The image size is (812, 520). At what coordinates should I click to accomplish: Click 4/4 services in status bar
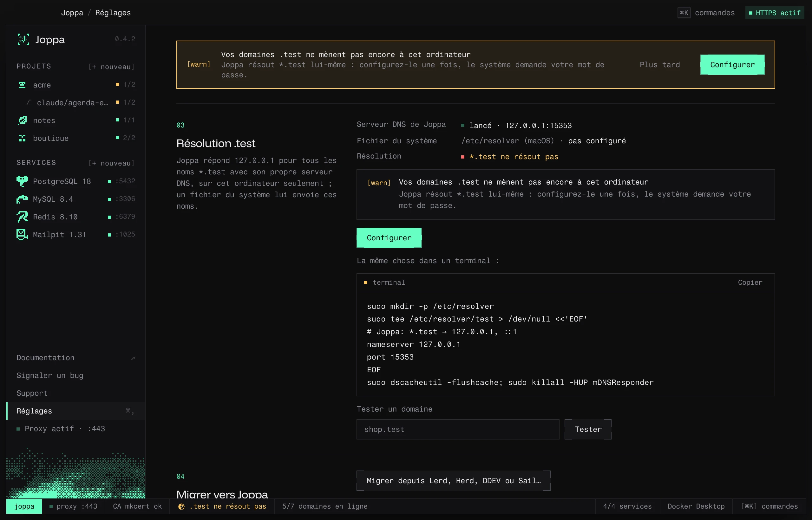[627, 506]
